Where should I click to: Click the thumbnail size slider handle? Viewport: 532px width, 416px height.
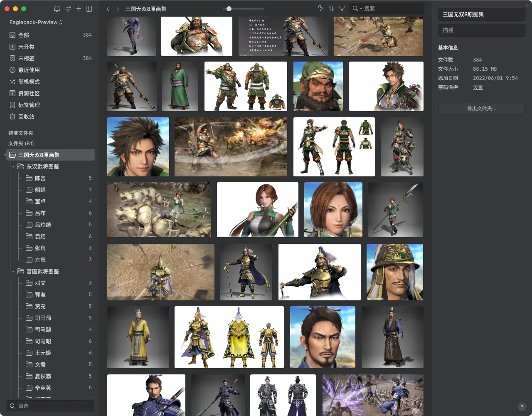click(x=229, y=9)
